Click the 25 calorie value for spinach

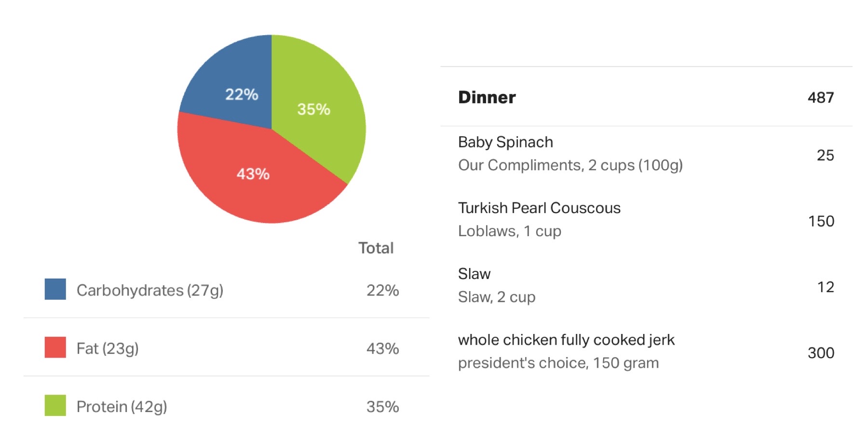[x=825, y=155]
